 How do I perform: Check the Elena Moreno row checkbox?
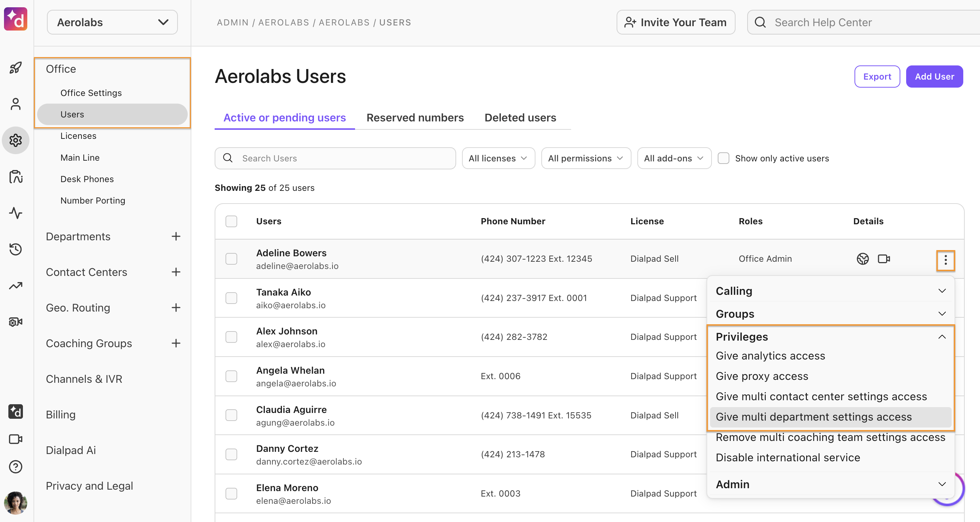231,494
